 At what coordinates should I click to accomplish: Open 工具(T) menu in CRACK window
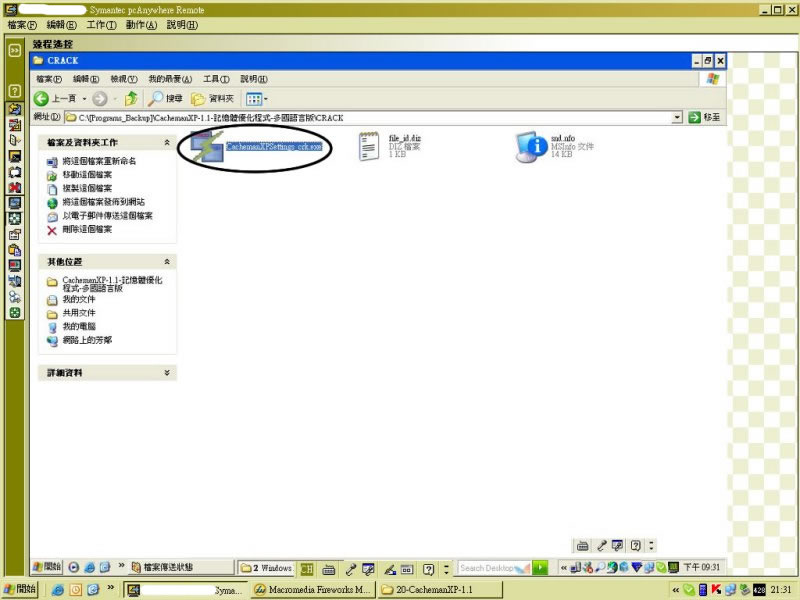216,79
